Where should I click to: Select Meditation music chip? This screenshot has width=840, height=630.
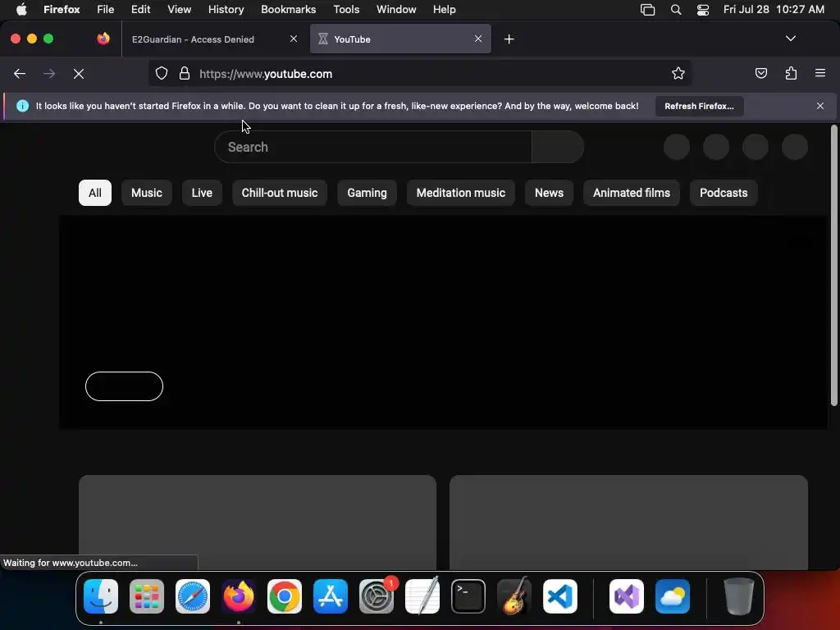(x=461, y=193)
